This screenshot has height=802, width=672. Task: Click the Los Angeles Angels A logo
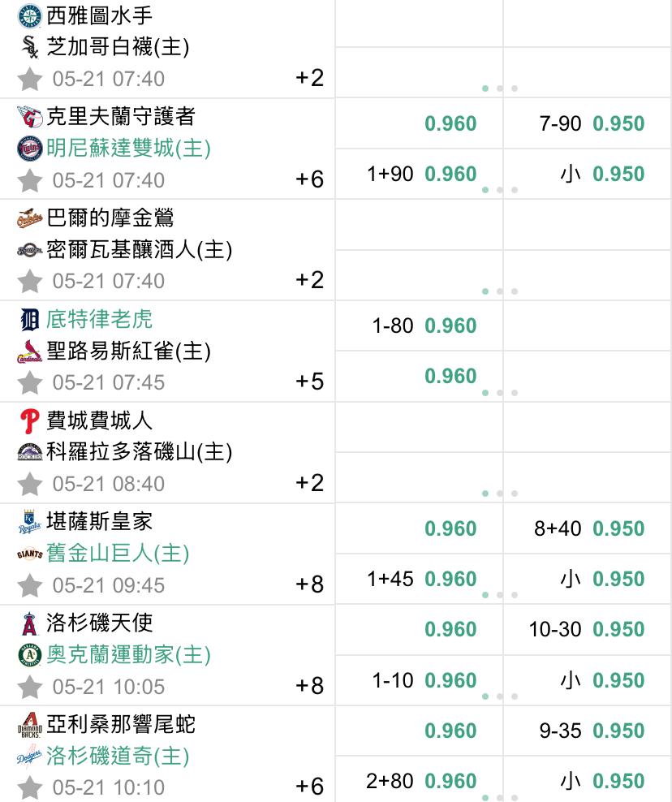30,623
